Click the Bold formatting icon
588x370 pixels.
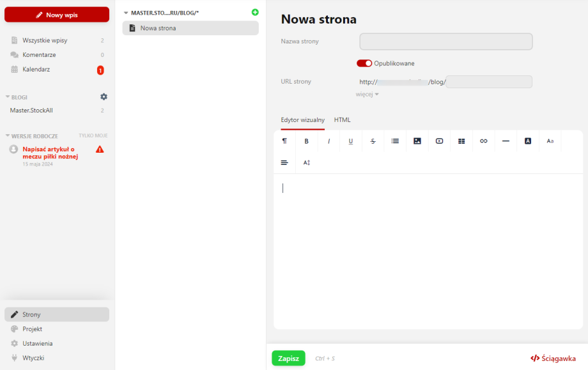pyautogui.click(x=306, y=141)
